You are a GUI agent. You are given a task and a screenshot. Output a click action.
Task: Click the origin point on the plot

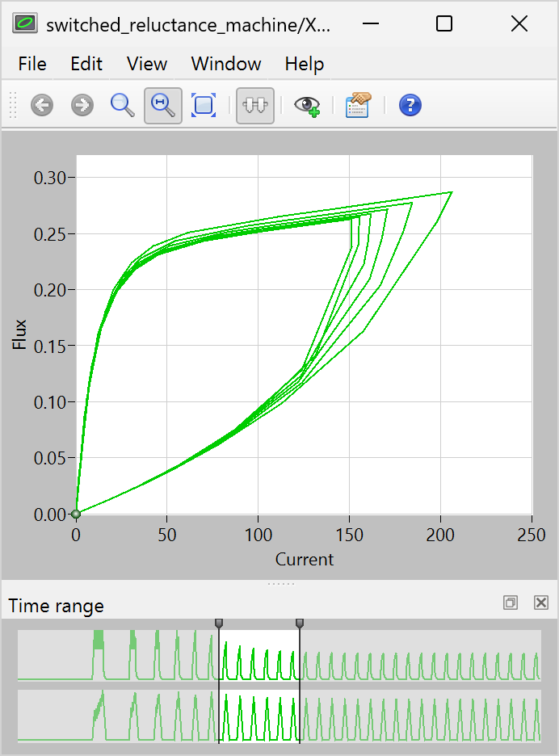(x=76, y=514)
